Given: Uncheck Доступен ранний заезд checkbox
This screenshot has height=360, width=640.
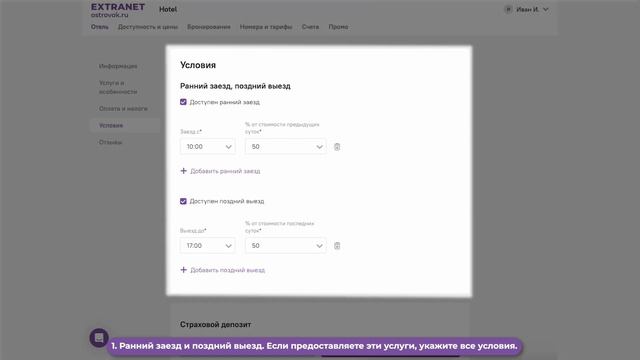Looking at the screenshot, I should click(183, 102).
